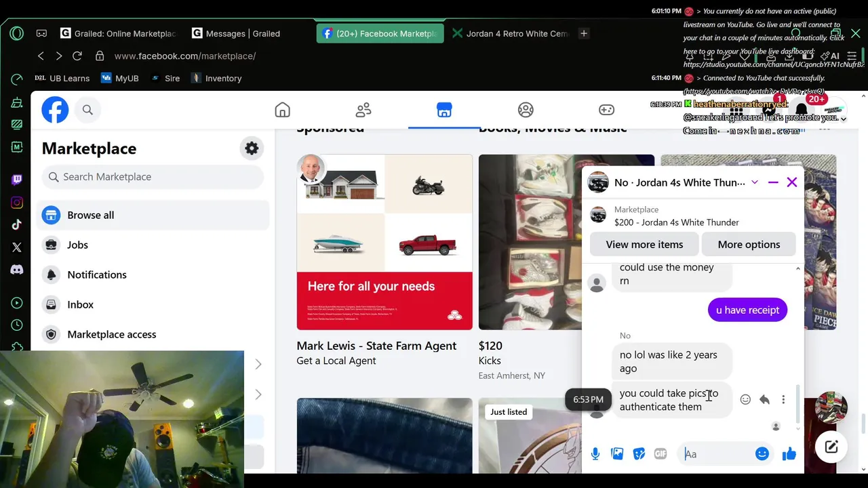Open the Inventory bookmark
Image resolution: width=868 pixels, height=488 pixels.
216,78
